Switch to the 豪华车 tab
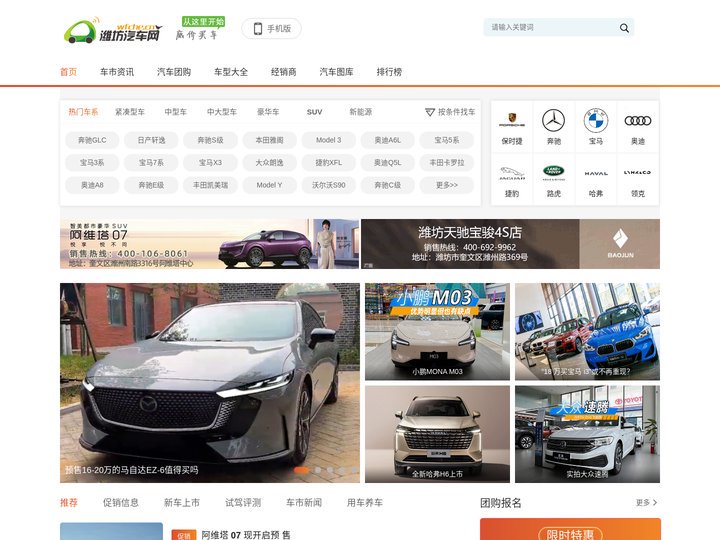 [x=268, y=112]
